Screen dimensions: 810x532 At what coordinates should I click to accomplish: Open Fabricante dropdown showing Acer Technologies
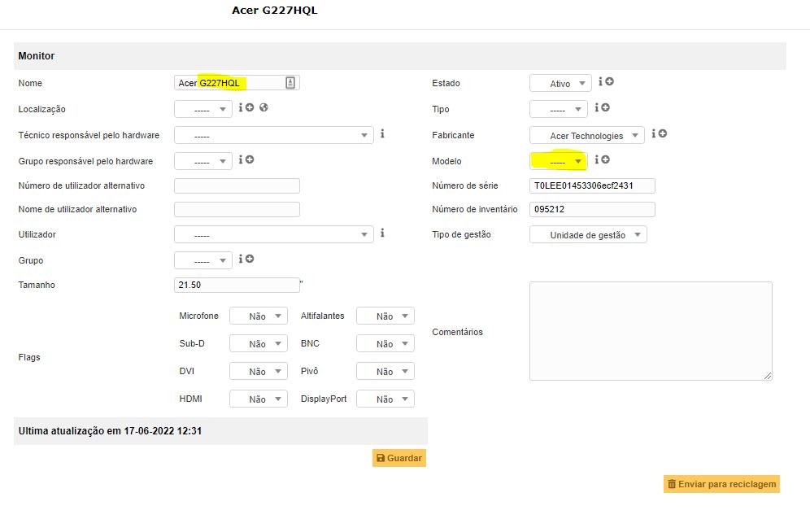587,135
